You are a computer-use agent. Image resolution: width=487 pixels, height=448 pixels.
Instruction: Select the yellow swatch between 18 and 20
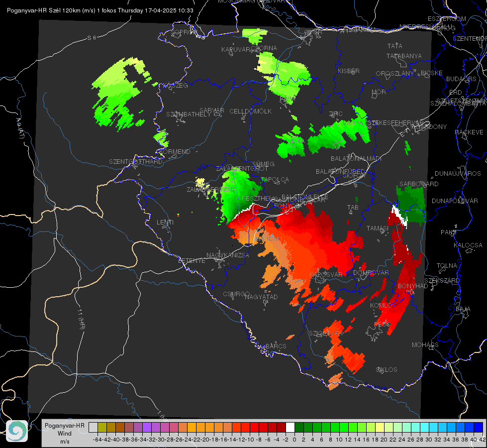point(380,428)
